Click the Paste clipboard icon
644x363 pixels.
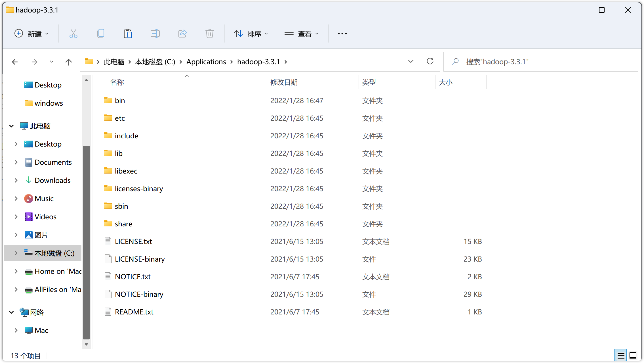pos(128,34)
